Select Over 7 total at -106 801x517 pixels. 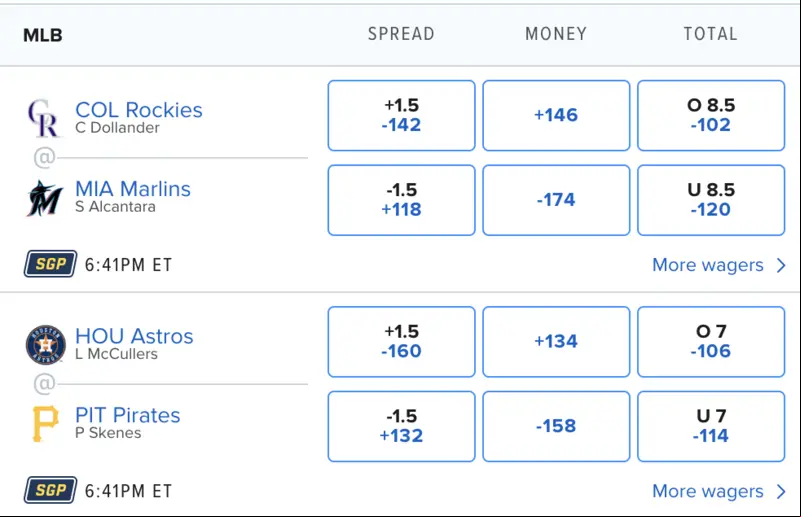(711, 342)
